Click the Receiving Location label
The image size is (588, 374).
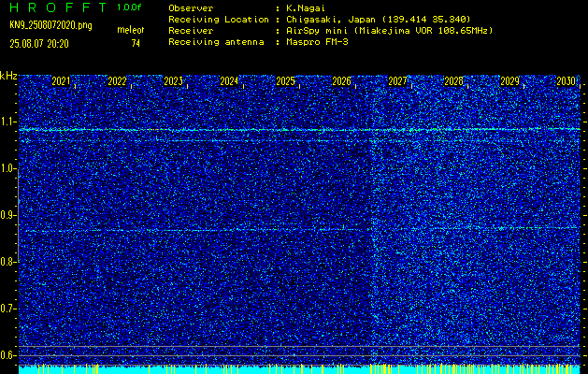[x=219, y=19]
